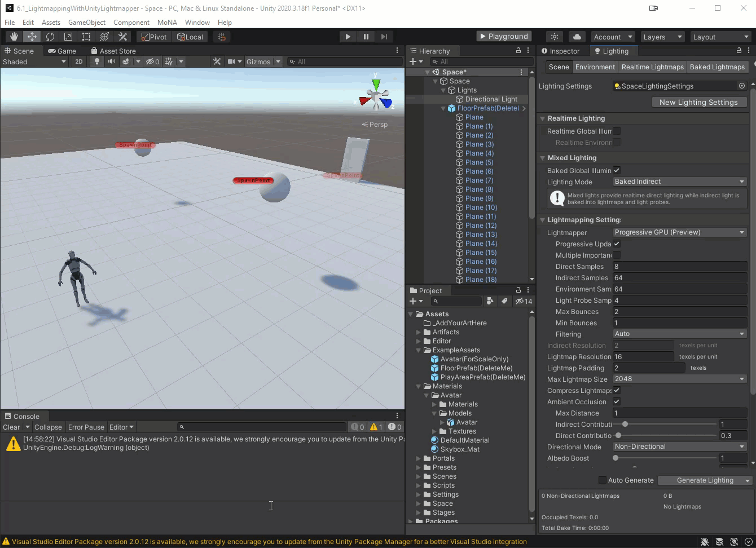Toggle Compress Lightmaps checkbox
Image resolution: width=756 pixels, height=548 pixels.
click(x=617, y=390)
